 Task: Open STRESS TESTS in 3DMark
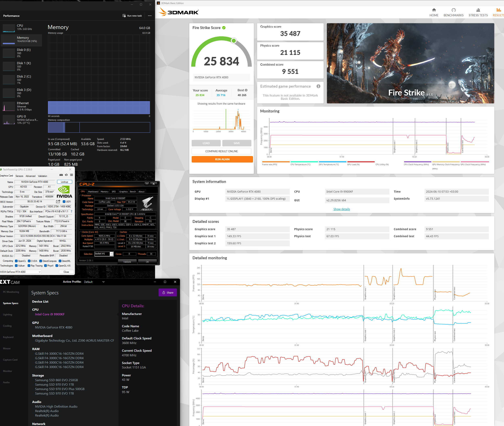point(478,13)
